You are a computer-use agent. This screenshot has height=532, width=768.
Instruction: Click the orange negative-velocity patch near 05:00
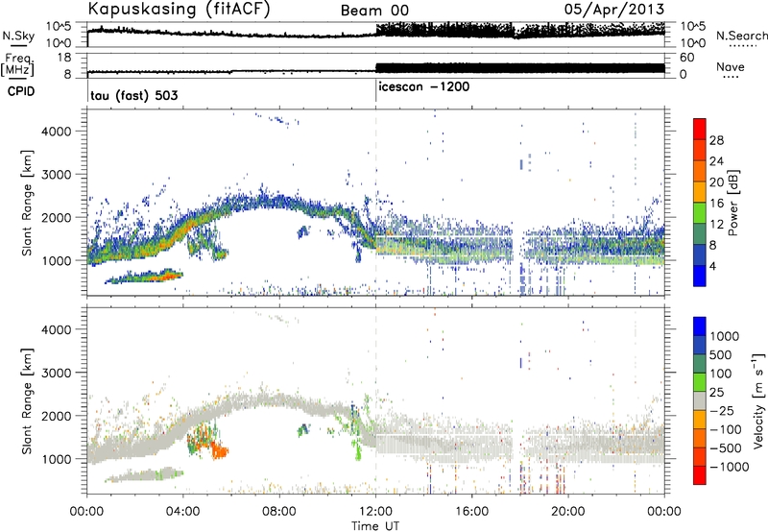220,450
